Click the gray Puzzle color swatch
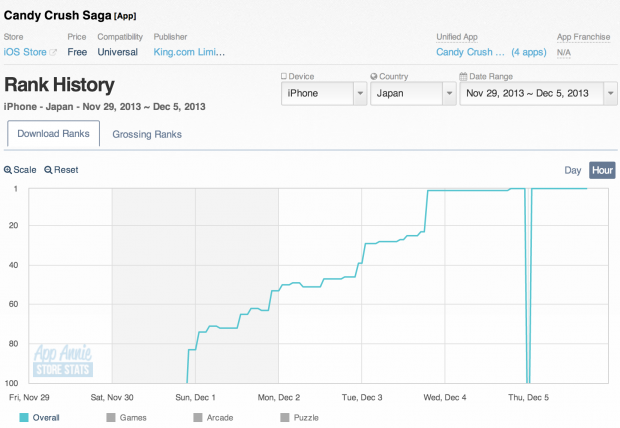The image size is (620, 428). point(285,418)
